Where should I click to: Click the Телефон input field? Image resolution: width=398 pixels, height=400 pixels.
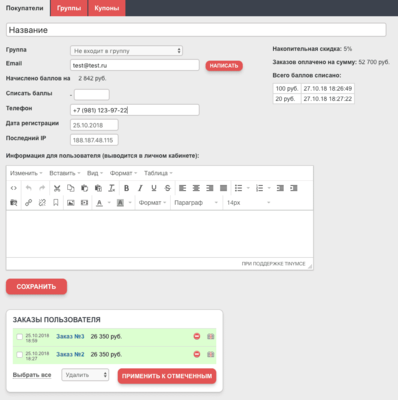tap(135, 110)
